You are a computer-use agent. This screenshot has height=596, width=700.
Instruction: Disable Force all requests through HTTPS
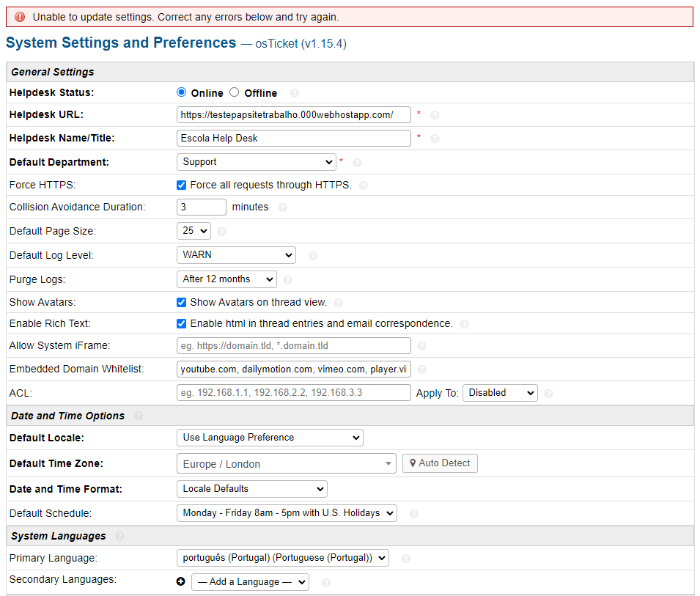click(x=182, y=185)
